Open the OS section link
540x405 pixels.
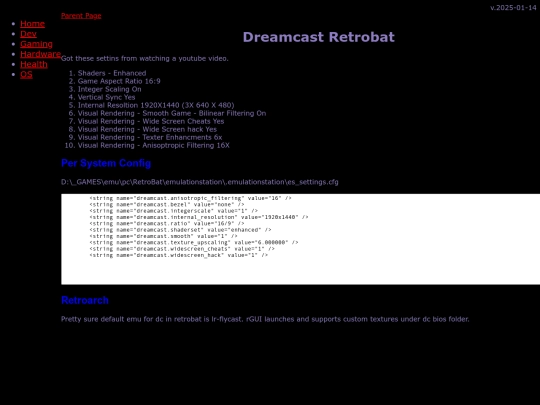(26, 74)
